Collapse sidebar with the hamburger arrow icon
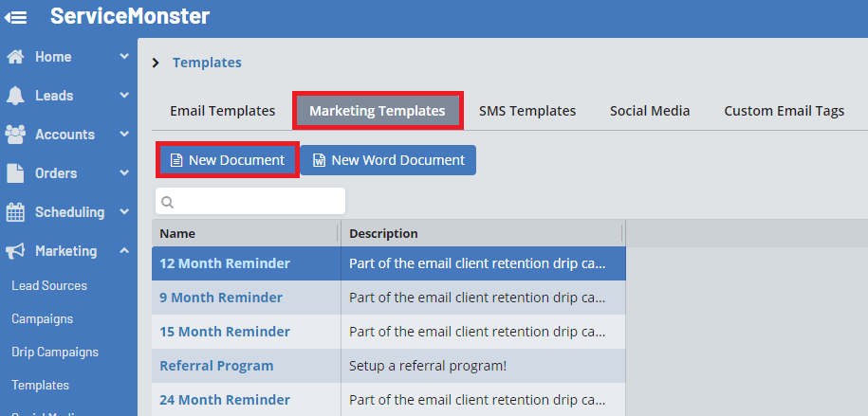Viewport: 868px width, 416px height. pyautogui.click(x=16, y=17)
